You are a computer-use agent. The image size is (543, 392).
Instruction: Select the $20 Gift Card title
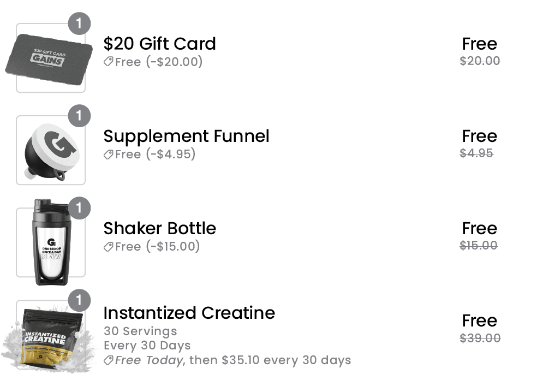159,44
